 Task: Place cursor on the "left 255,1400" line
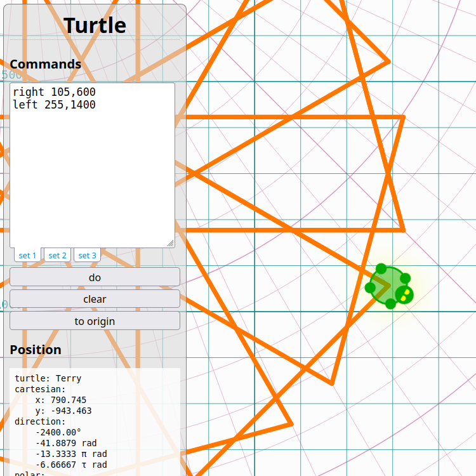coord(55,105)
